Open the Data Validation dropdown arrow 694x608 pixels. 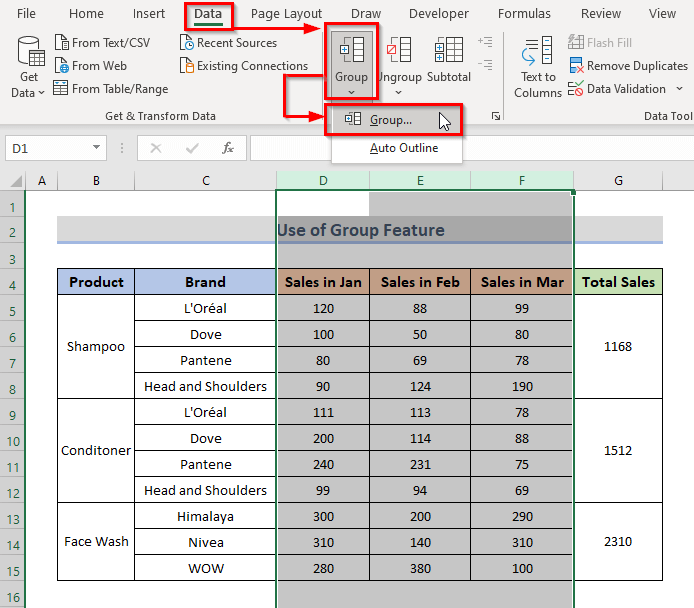coord(679,89)
